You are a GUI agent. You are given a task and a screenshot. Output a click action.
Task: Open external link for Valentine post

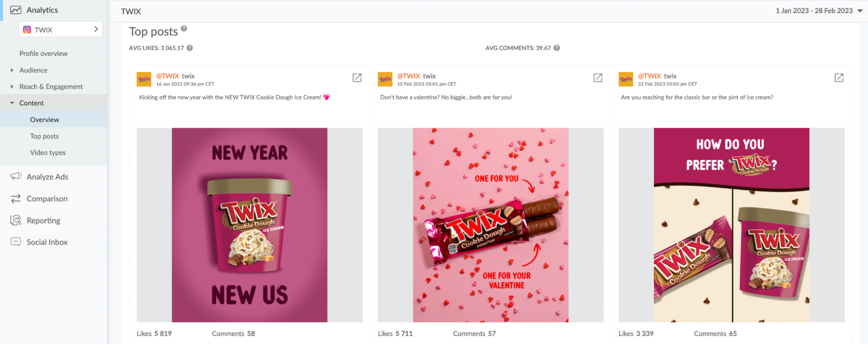598,78
